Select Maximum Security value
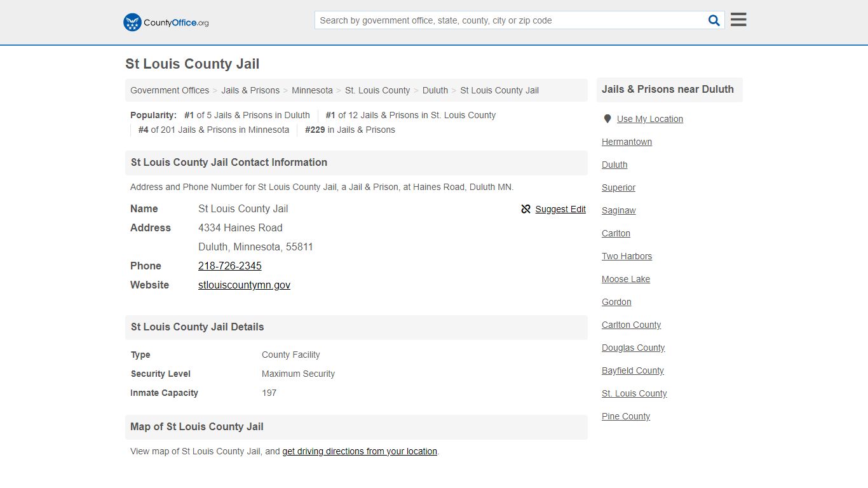 tap(298, 374)
